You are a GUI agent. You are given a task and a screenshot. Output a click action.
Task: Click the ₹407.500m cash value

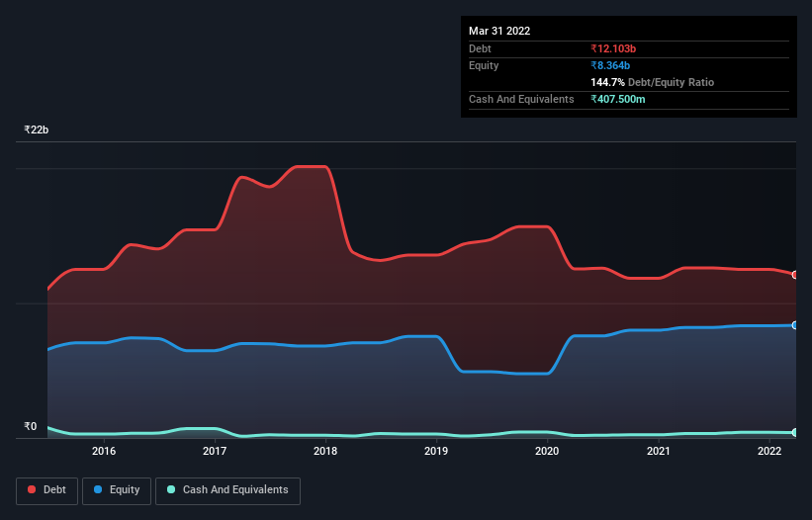pos(618,99)
